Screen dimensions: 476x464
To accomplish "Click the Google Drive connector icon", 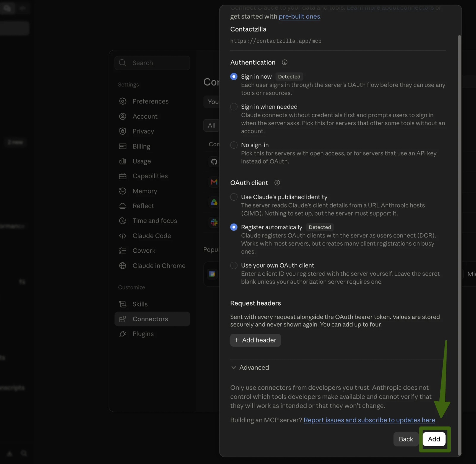I will coord(214,202).
